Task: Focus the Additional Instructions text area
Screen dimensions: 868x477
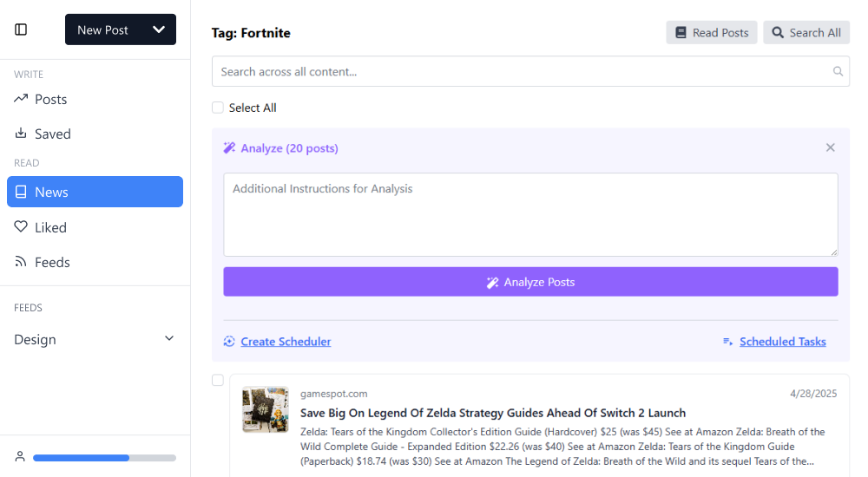Action: (530, 214)
